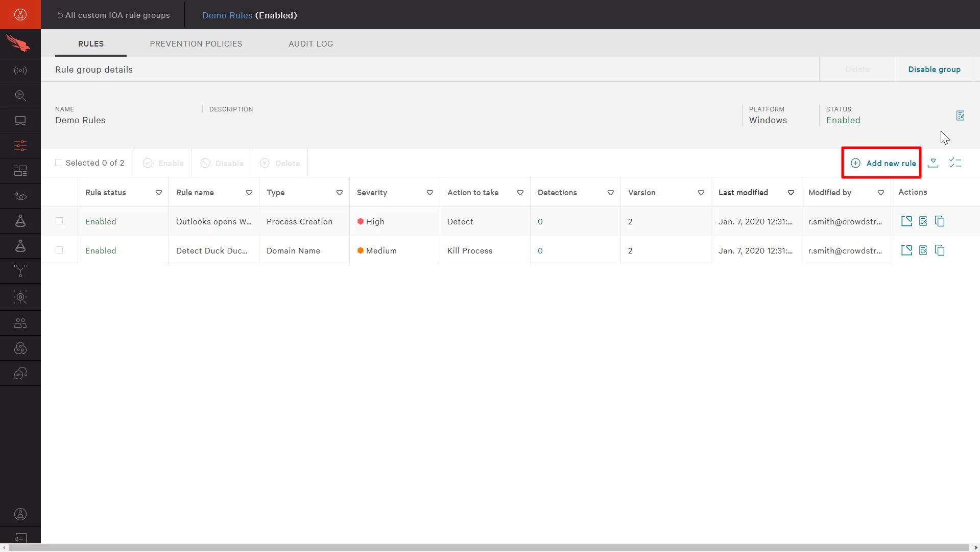Click the 'Kill Process' action cell
Image resolution: width=980 pixels, height=552 pixels.
485,250
